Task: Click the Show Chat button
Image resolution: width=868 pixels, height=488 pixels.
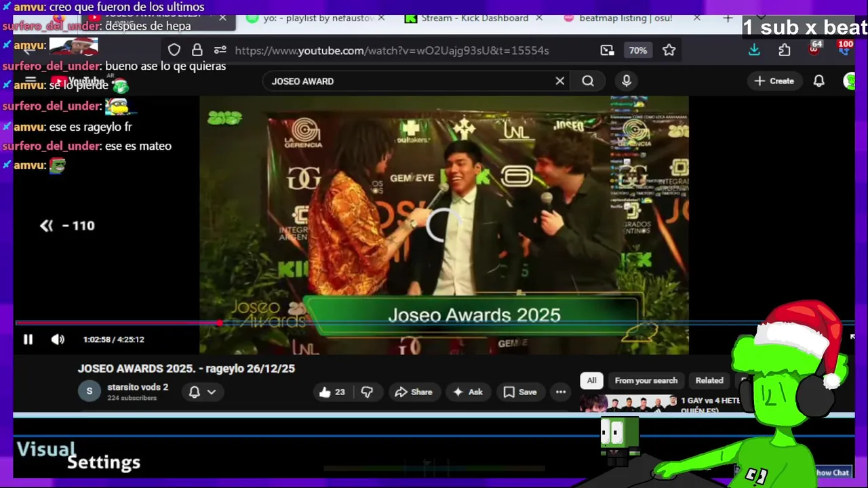Action: click(832, 473)
